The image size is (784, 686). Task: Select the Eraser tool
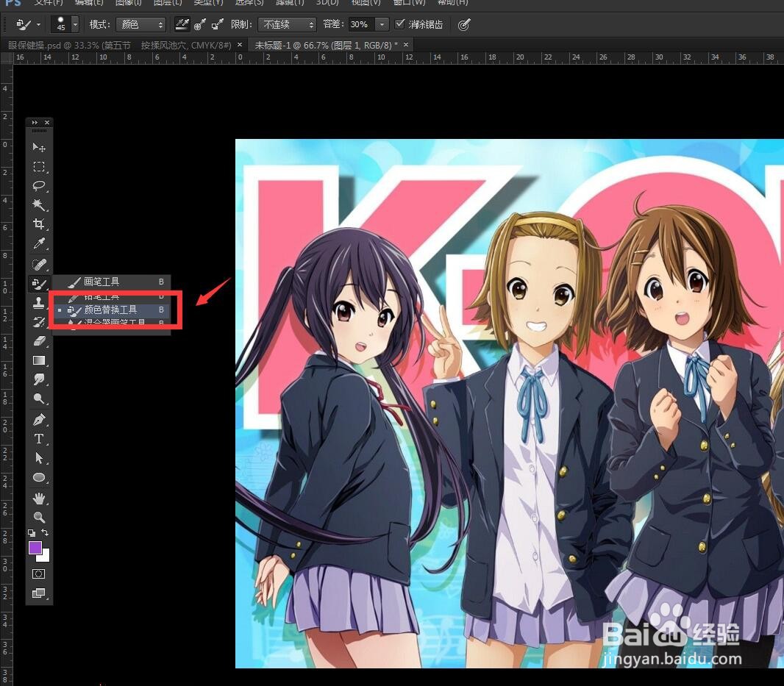pyautogui.click(x=39, y=341)
